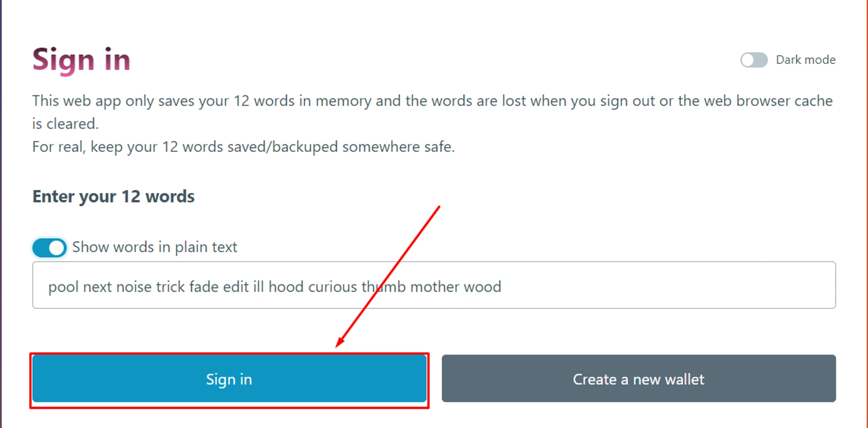
Task: Enable the Dark mode switch
Action: coord(753,60)
